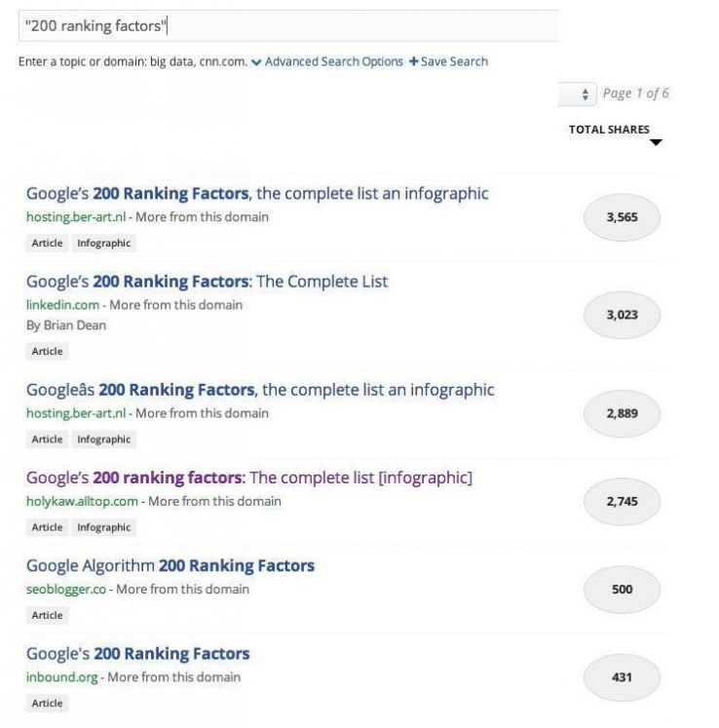Click "More from this domain" for linkedin.com
Image resolution: width=719 pixels, height=728 pixels.
point(176,304)
